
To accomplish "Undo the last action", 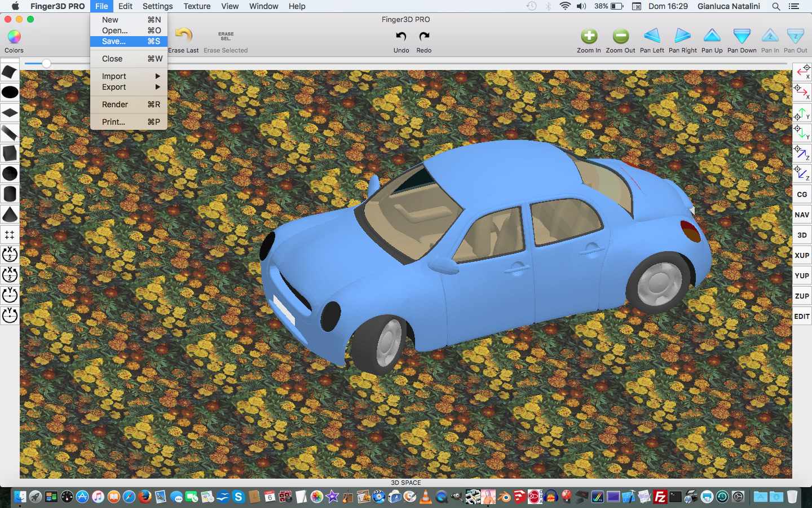I will [x=401, y=36].
